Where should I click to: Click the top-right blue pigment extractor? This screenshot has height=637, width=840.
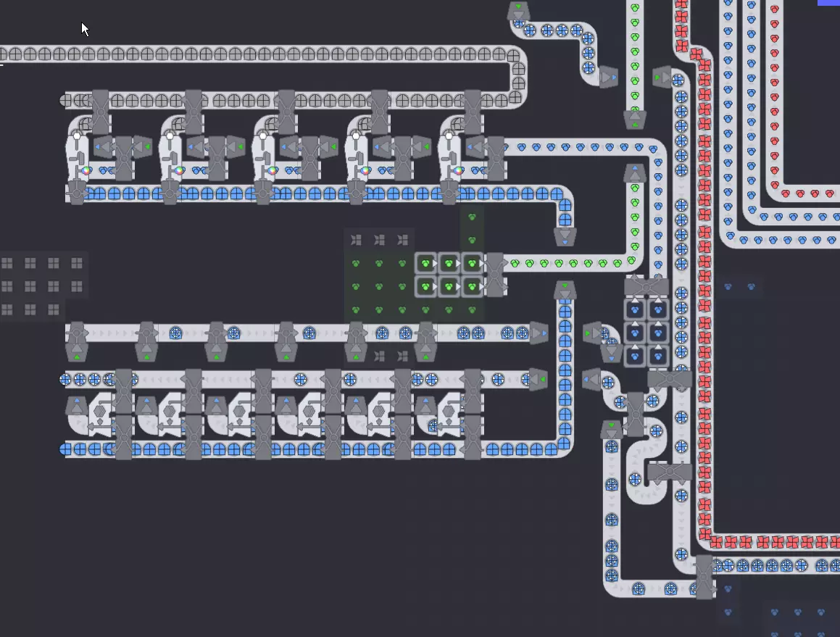coord(658,309)
